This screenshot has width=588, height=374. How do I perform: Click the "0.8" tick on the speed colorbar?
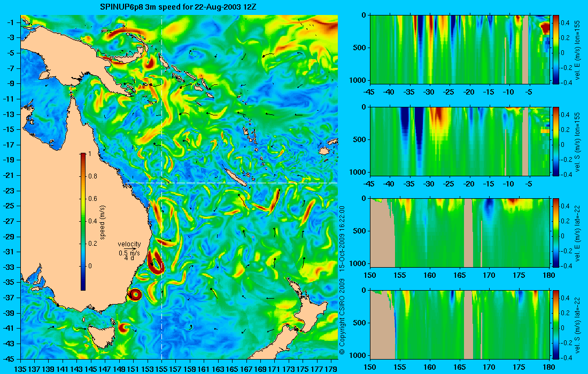(x=92, y=176)
